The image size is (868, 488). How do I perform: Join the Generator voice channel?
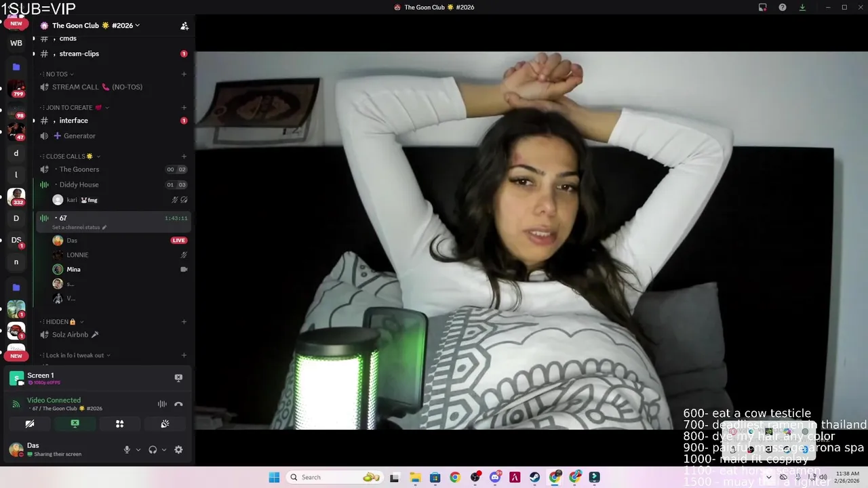pyautogui.click(x=79, y=136)
